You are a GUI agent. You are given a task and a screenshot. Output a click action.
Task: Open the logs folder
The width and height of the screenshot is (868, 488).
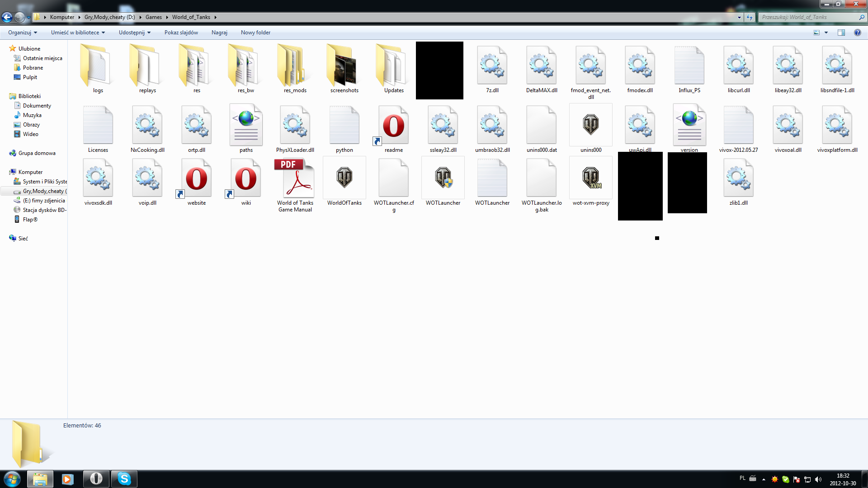click(x=98, y=68)
